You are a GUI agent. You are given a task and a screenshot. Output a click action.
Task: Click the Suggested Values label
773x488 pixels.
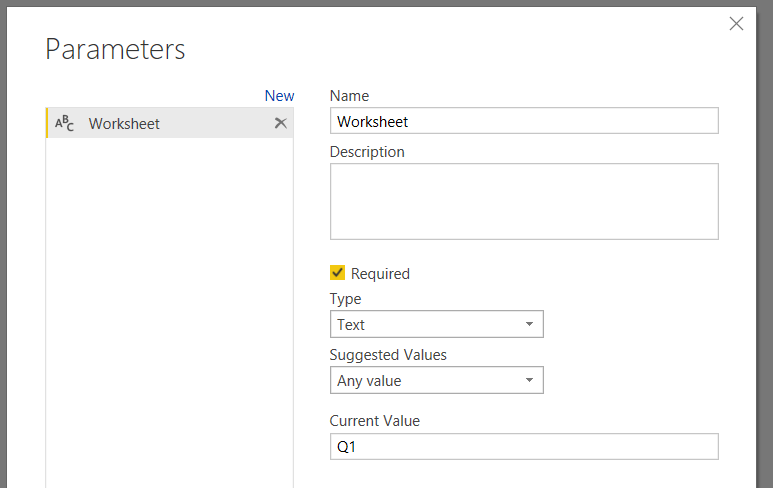pos(388,355)
